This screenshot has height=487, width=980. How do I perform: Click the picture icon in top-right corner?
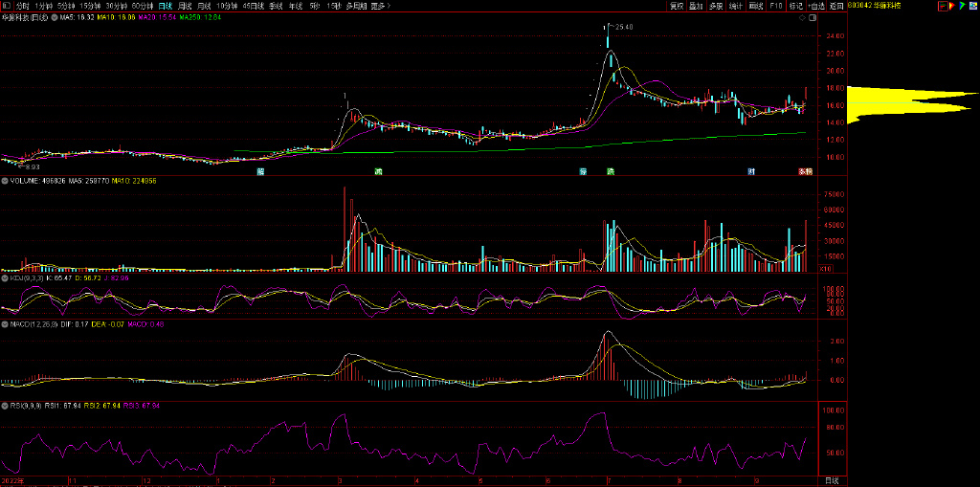[x=972, y=6]
